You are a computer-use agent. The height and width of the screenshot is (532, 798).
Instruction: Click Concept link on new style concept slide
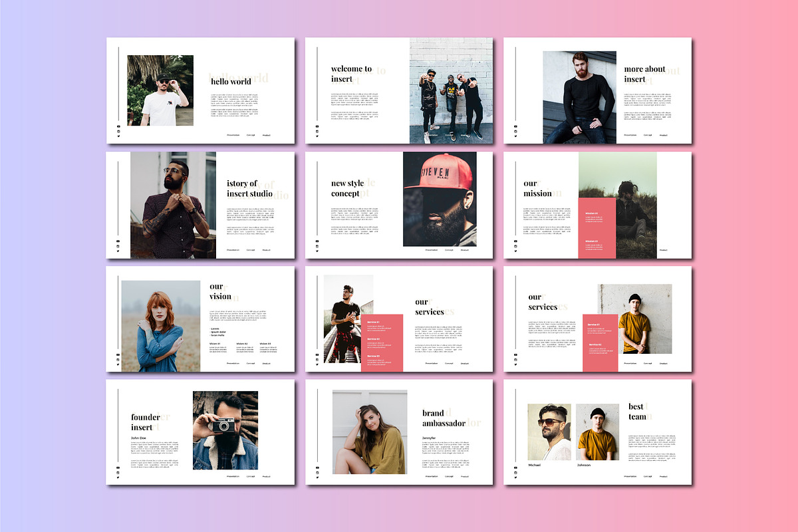[449, 250]
